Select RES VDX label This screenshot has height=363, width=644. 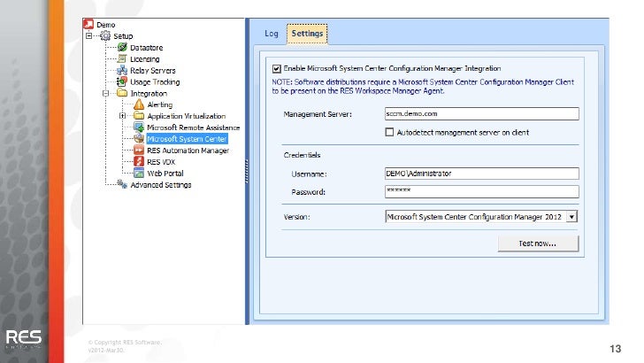pos(161,162)
